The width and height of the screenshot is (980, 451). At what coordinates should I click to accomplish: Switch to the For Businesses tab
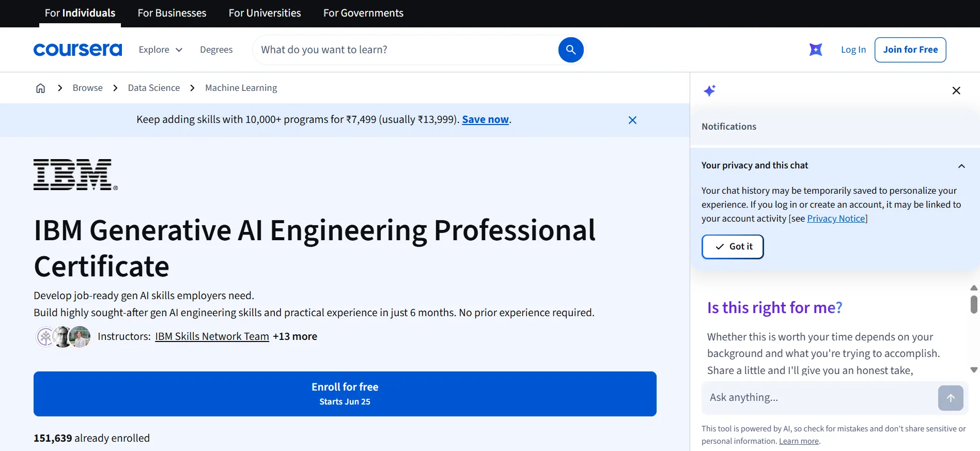pyautogui.click(x=172, y=13)
